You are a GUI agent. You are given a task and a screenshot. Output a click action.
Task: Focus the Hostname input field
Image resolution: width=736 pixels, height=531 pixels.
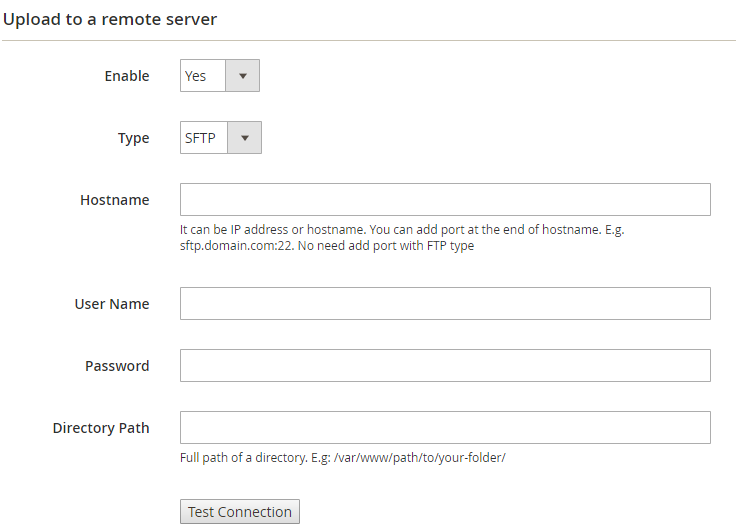point(445,200)
